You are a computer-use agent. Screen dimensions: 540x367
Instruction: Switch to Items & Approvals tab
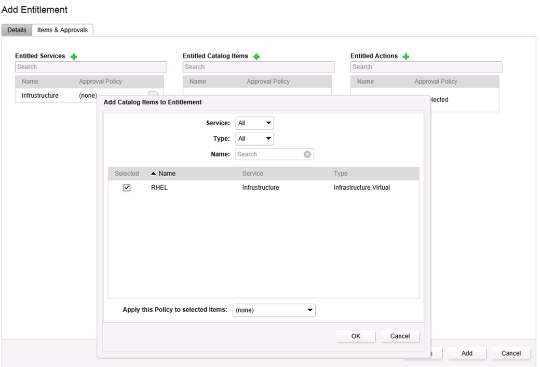(x=63, y=30)
